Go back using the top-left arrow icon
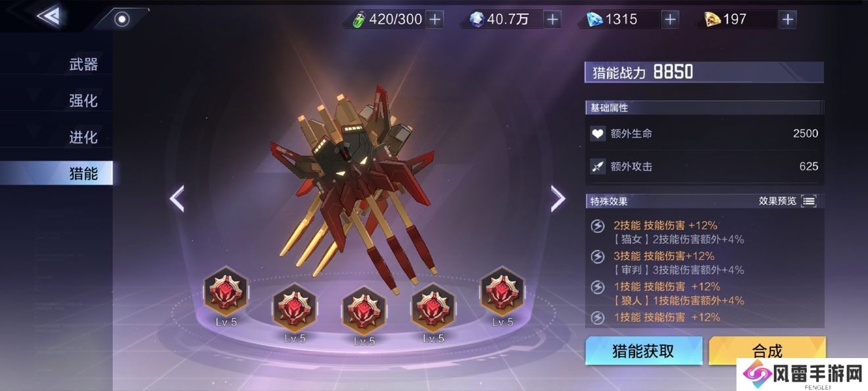Screen dimensions: 868x391 (x=49, y=16)
